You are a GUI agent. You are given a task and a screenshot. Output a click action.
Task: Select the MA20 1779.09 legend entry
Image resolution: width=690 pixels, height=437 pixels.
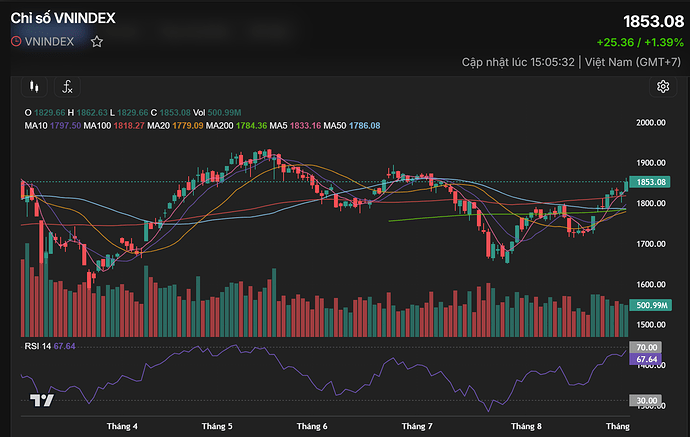click(175, 125)
